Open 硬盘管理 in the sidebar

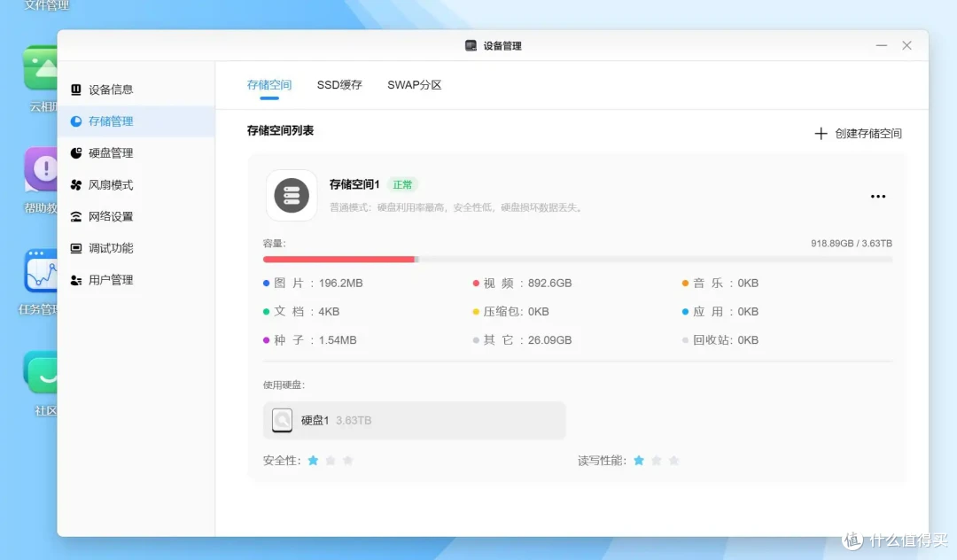136,153
